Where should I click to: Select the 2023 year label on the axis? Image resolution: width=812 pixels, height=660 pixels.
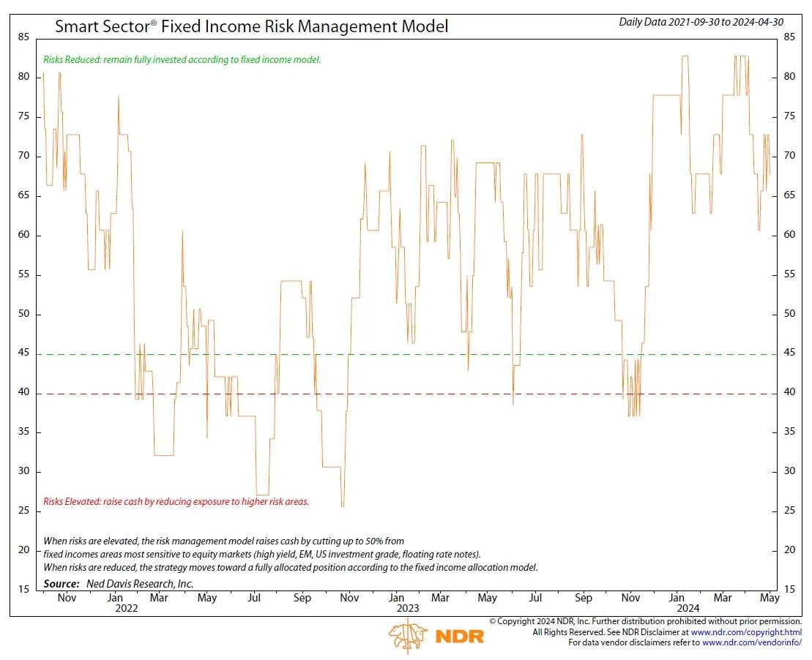pos(407,608)
